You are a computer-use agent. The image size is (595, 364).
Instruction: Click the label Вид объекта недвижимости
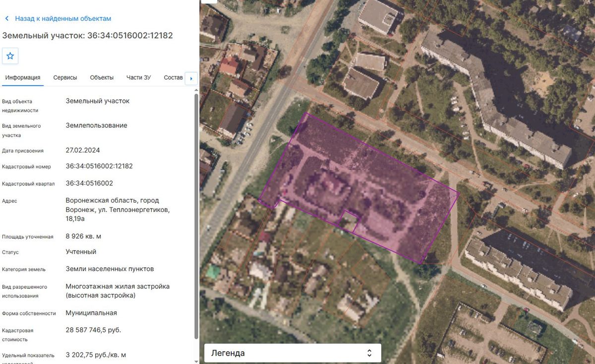pyautogui.click(x=20, y=106)
